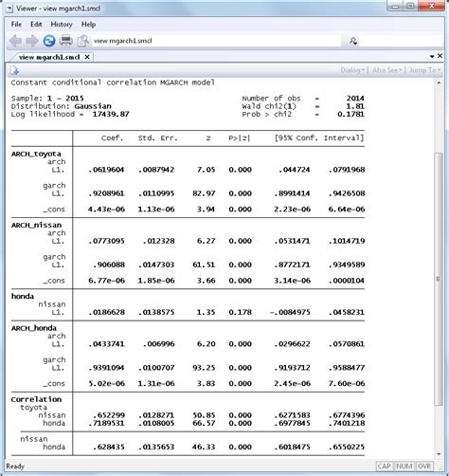Click the new-tab icon below the tab strip
The width and height of the screenshot is (449, 476).
14,70
